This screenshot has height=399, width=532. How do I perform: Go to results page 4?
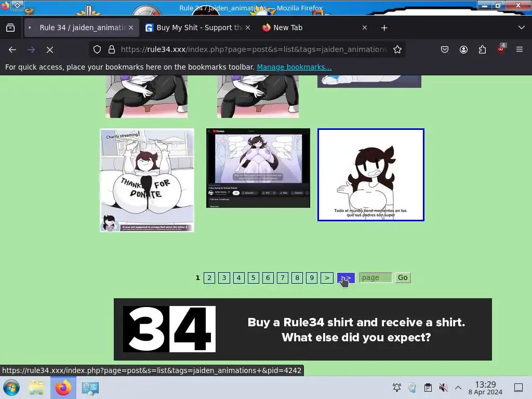pos(238,278)
